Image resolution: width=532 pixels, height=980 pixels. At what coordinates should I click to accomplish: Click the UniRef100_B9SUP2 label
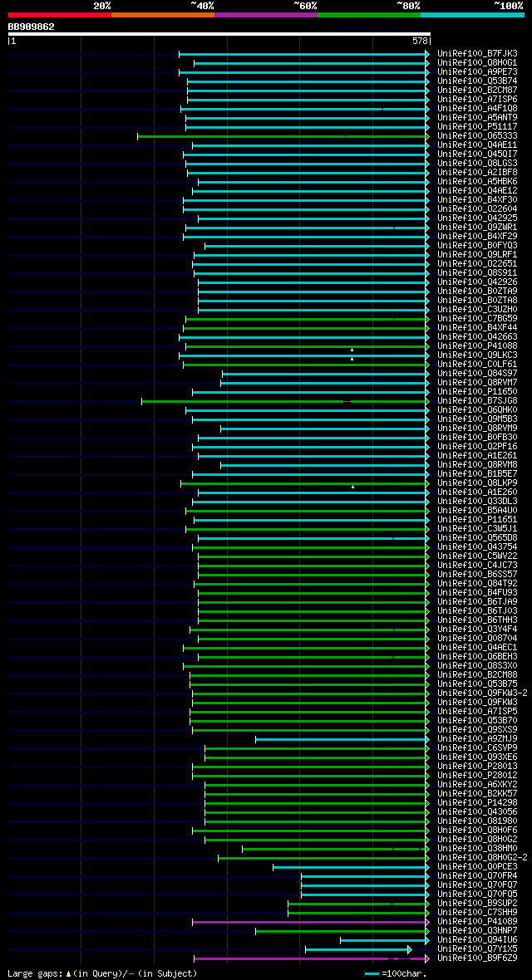tap(477, 903)
